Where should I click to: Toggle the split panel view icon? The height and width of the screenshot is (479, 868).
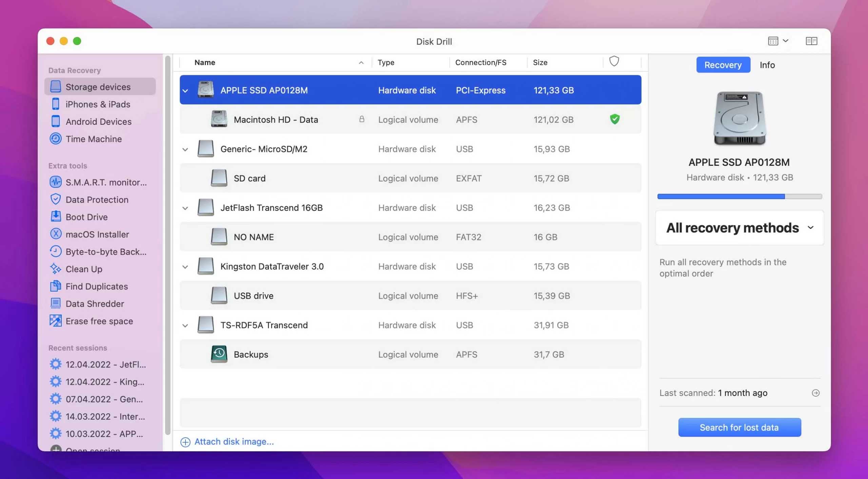tap(811, 41)
